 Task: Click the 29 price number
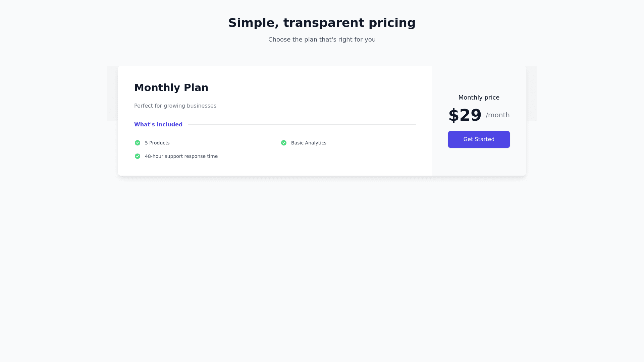470,115
